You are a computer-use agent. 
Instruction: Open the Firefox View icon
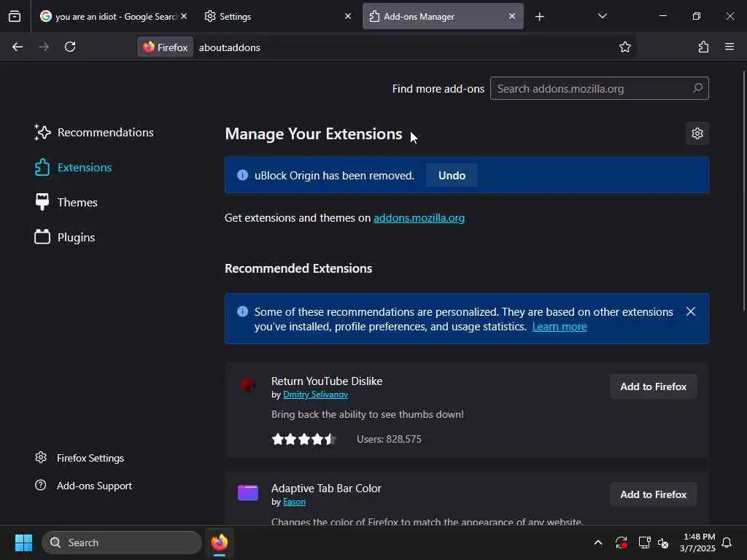point(15,16)
